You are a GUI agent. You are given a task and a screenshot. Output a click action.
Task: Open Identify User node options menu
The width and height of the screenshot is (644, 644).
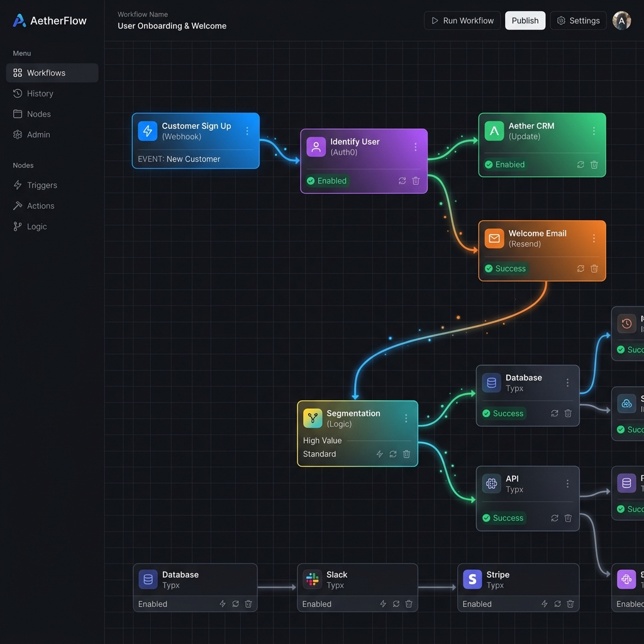point(415,147)
